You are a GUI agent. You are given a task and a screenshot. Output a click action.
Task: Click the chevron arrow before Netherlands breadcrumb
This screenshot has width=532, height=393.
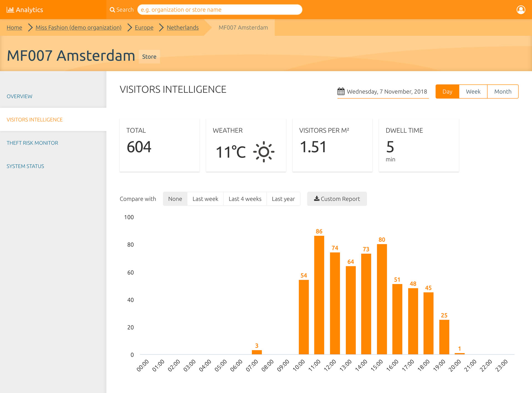click(161, 27)
